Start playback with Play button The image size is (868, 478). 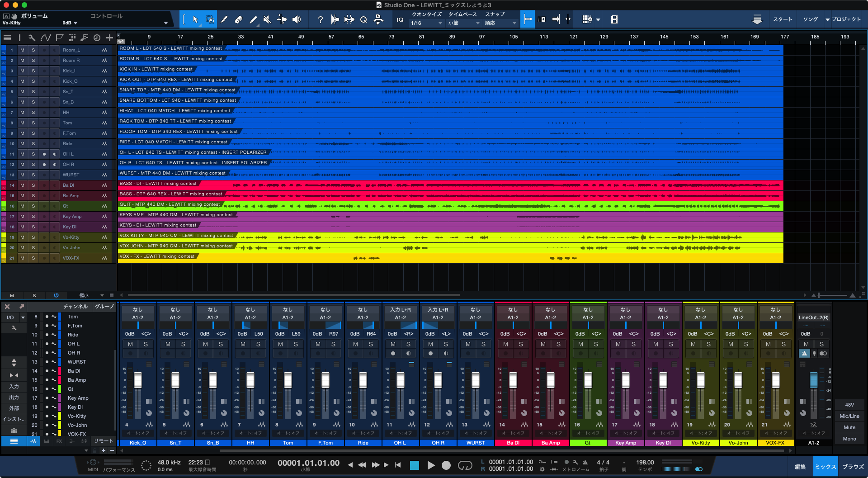click(431, 465)
